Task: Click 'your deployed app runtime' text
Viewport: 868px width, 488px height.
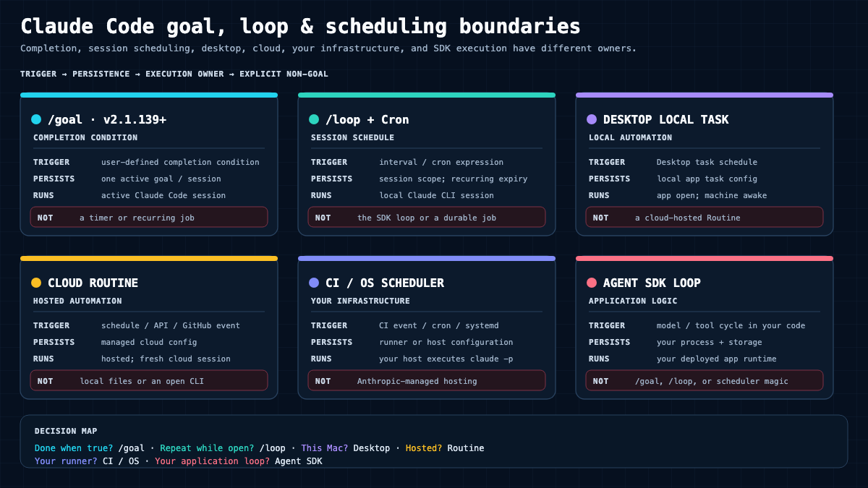Action: pyautogui.click(x=716, y=359)
